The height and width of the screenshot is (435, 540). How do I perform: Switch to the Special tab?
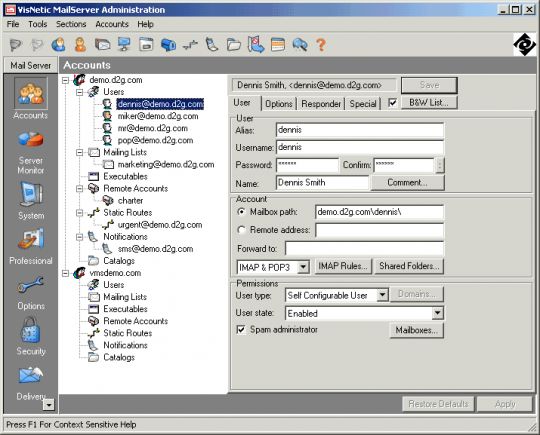pos(363,104)
